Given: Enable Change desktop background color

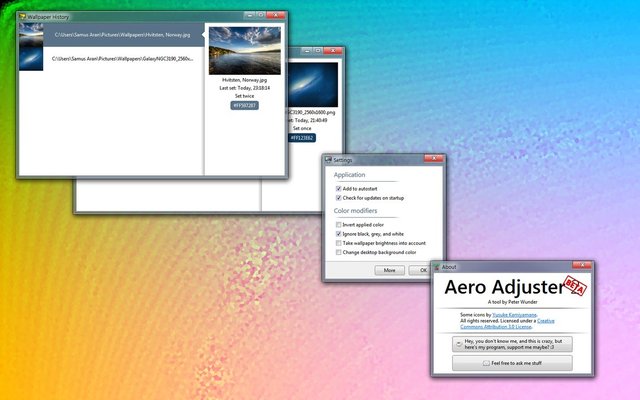Looking at the screenshot, I should (339, 252).
